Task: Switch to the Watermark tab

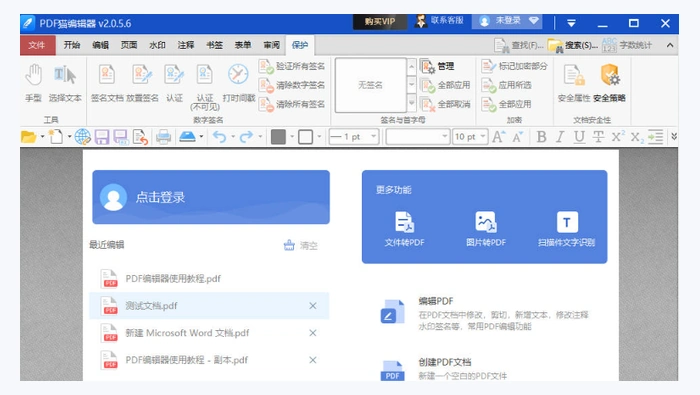Action: click(157, 45)
